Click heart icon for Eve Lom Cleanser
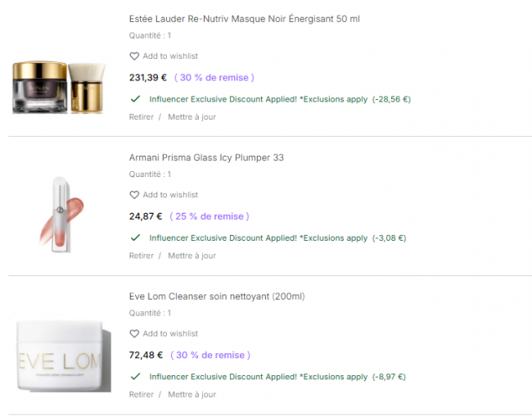This screenshot has width=532, height=417. tap(134, 333)
